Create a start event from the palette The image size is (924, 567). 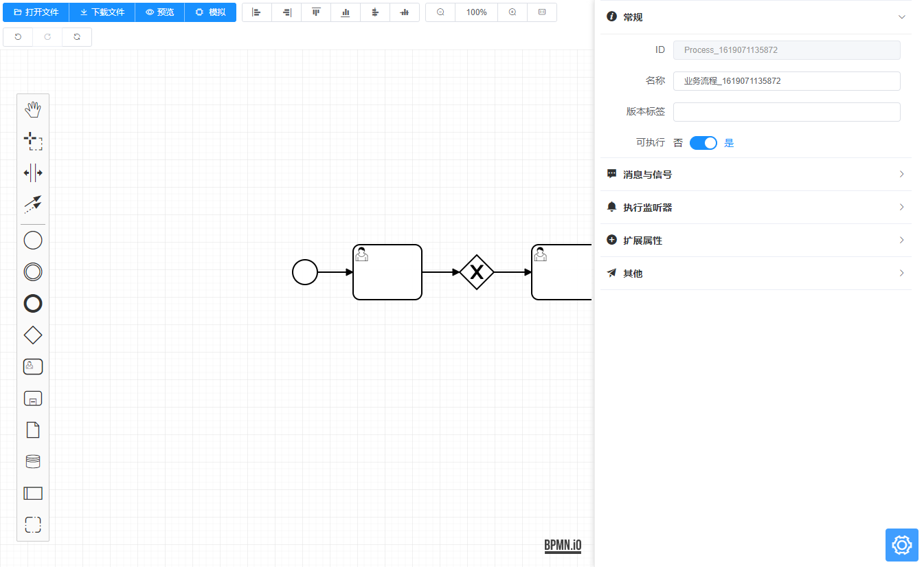click(x=33, y=241)
